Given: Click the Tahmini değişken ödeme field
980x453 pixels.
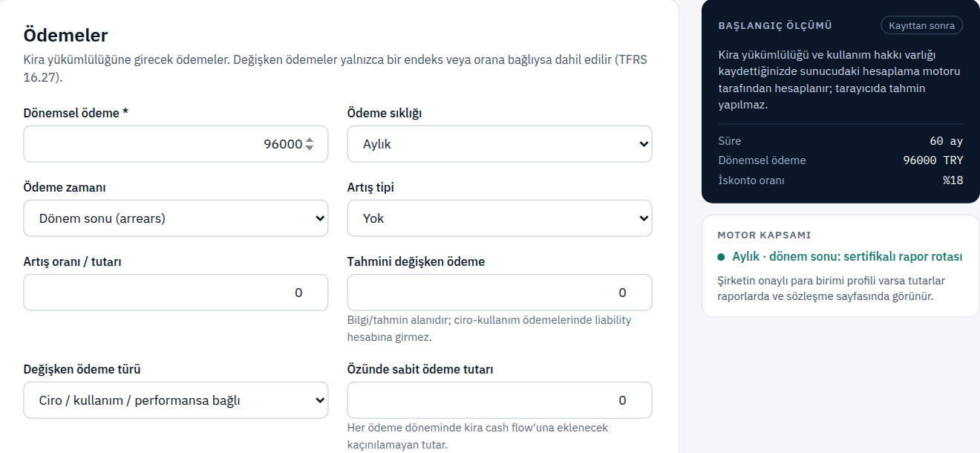Looking at the screenshot, I should coord(500,293).
